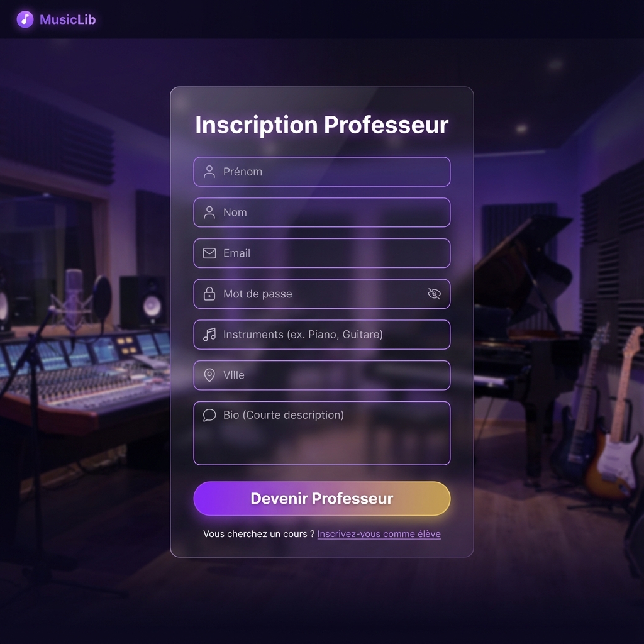Activate the Instruments text field
The width and height of the screenshot is (644, 644).
[x=321, y=335]
